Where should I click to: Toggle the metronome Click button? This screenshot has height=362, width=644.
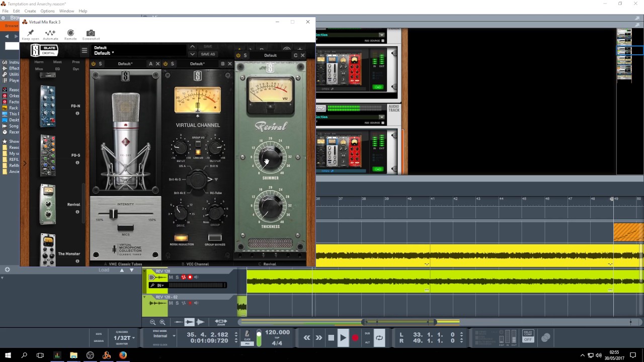(247, 335)
